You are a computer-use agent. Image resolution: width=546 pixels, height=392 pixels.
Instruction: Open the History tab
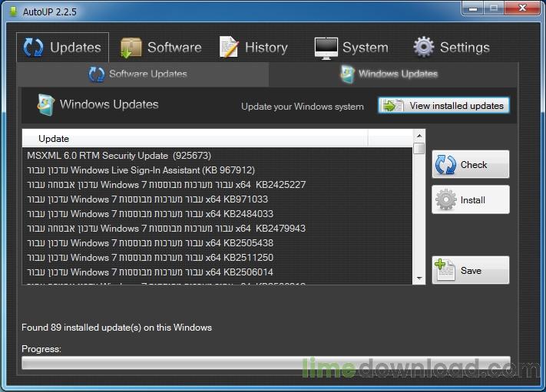tap(253, 48)
